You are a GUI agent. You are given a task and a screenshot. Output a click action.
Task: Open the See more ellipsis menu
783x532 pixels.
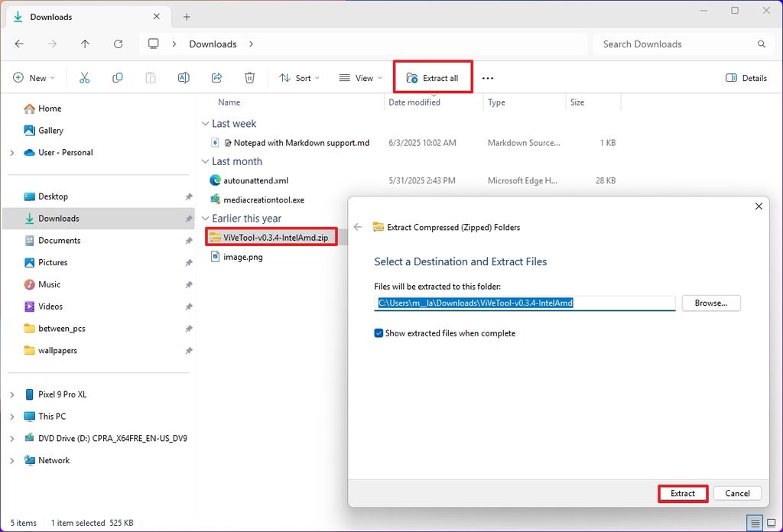click(x=487, y=77)
